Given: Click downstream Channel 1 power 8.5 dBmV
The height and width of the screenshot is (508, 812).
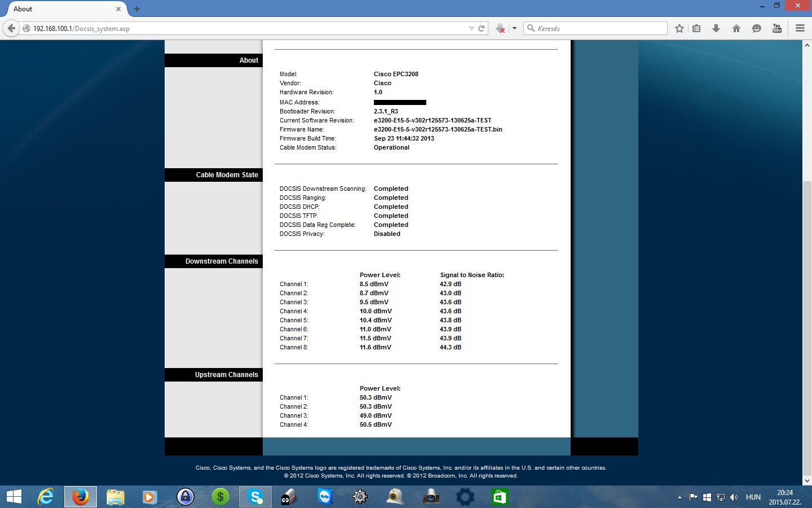Looking at the screenshot, I should tap(374, 284).
